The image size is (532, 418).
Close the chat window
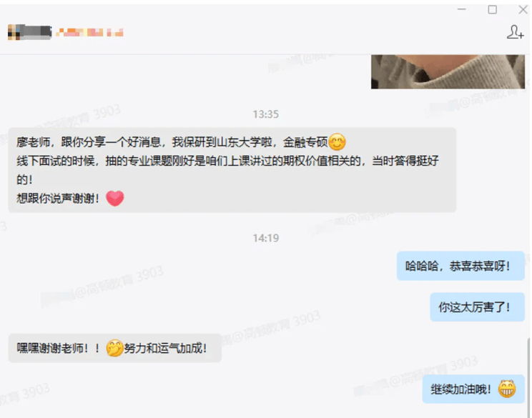(x=523, y=9)
